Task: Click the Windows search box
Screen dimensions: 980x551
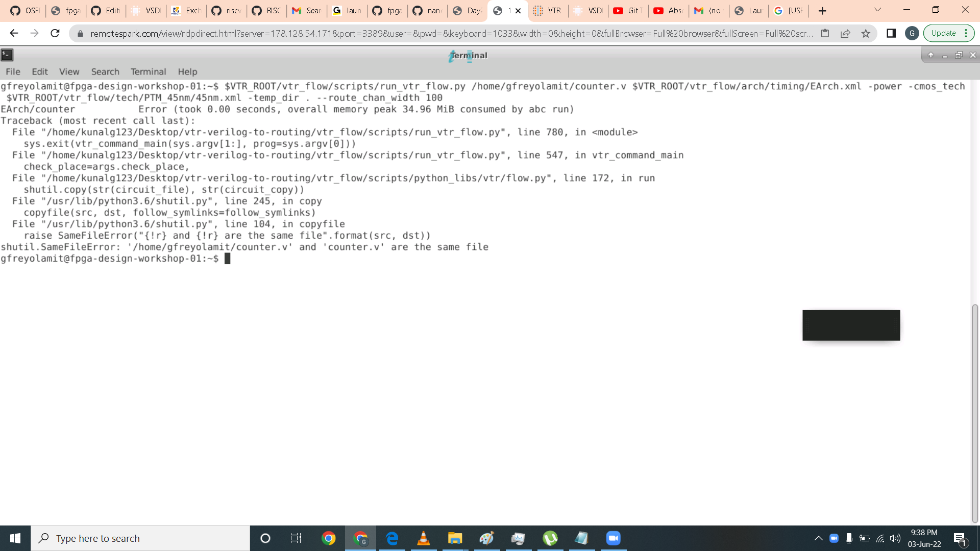Action: pyautogui.click(x=140, y=538)
